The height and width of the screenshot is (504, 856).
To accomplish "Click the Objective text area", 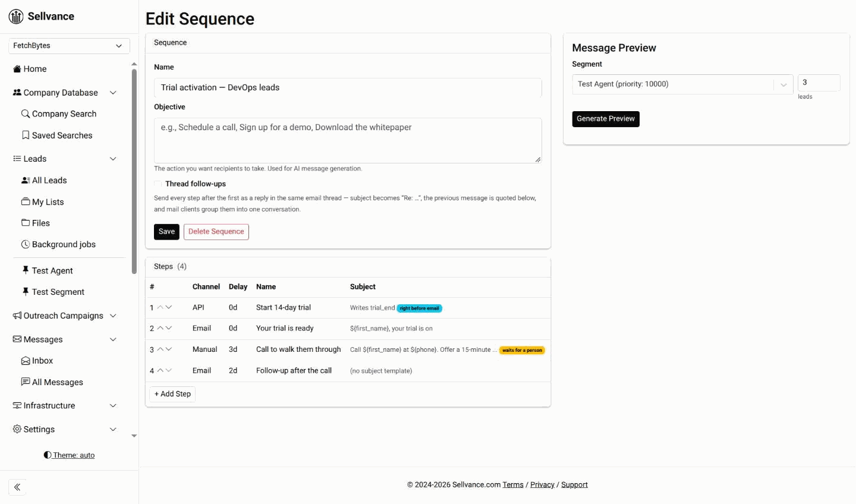I will coord(348,140).
